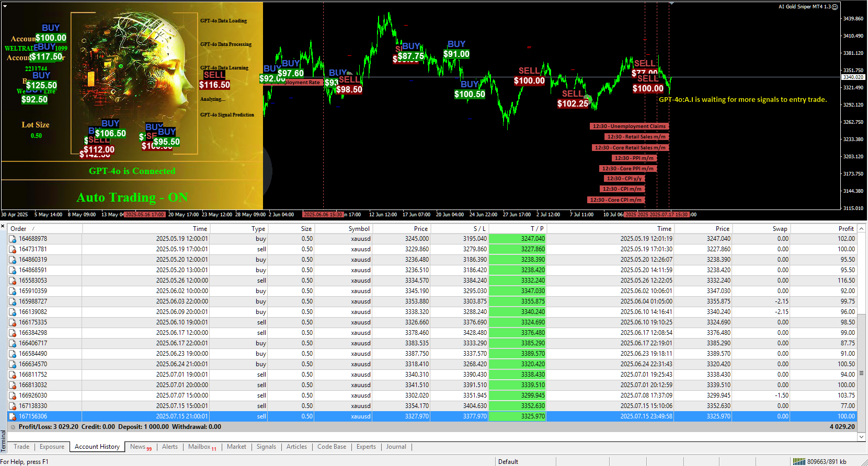The image size is (868, 466).
Task: Close the Terminal panel with the X
Action: coord(3,226)
